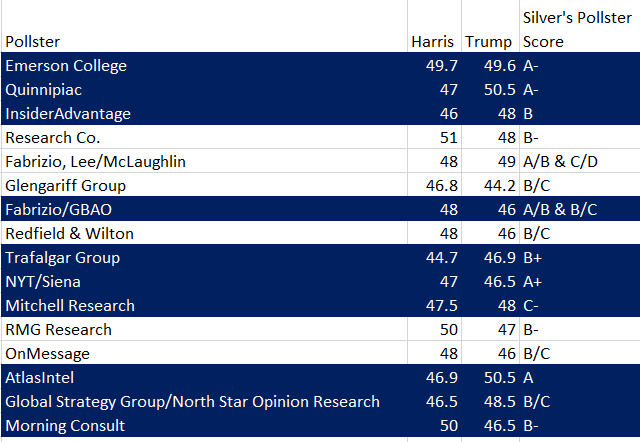The image size is (640, 442).
Task: Click Trafalgar Group score B+
Action: [580, 257]
